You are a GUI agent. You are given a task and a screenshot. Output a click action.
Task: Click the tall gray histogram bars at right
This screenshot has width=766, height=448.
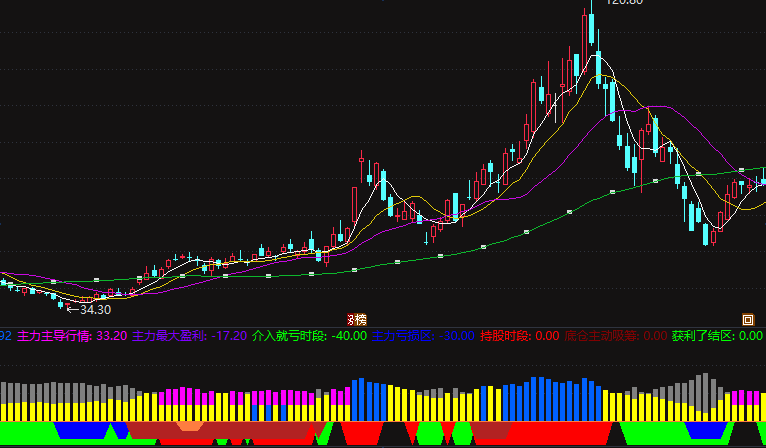coord(702,391)
